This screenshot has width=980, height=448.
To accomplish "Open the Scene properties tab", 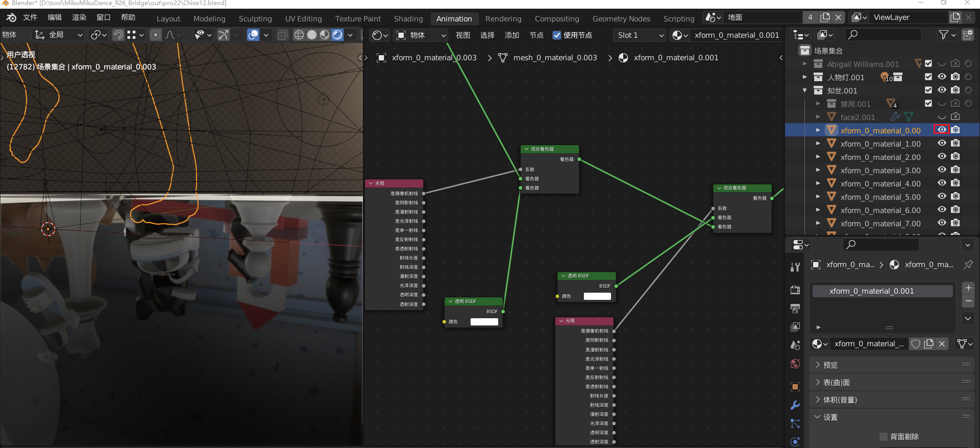I will point(795,345).
